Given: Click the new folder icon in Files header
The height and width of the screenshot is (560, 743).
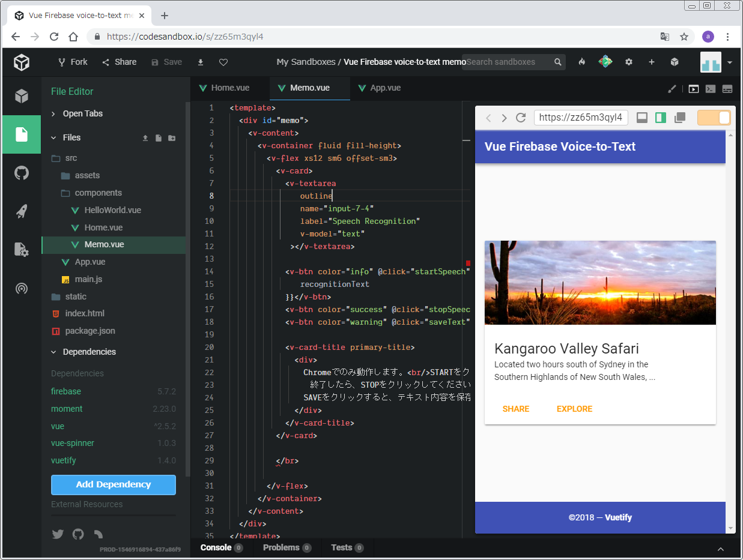Looking at the screenshot, I should 172,138.
